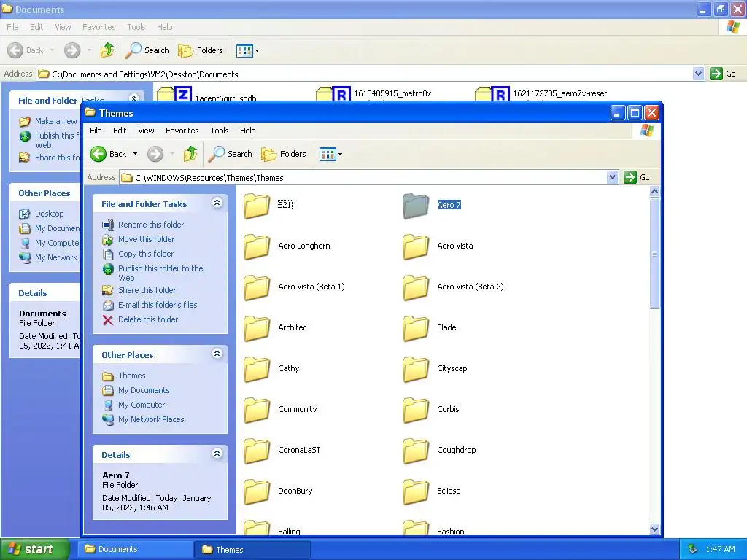Switch to Documents taskbar button
This screenshot has height=560, width=747.
pos(134,549)
